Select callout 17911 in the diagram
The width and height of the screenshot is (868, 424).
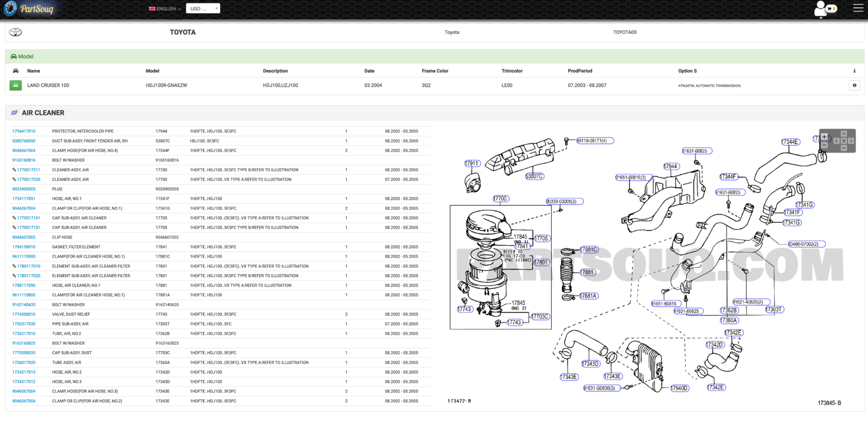tap(473, 163)
